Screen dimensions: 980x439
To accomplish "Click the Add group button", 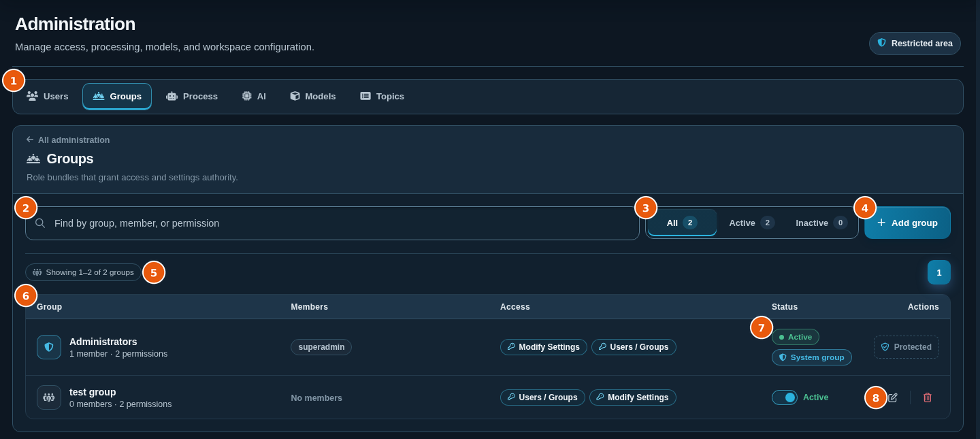I will (x=907, y=223).
